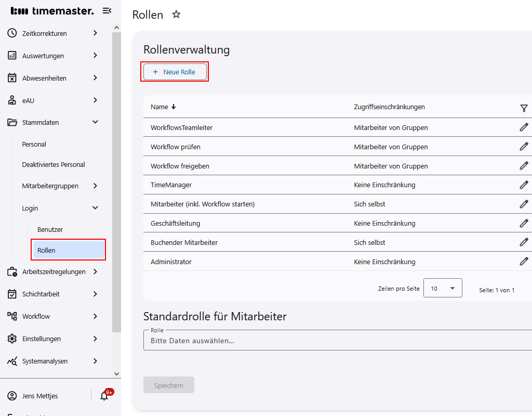Edit the Buchender Mitarbeiter role pencil

point(524,242)
